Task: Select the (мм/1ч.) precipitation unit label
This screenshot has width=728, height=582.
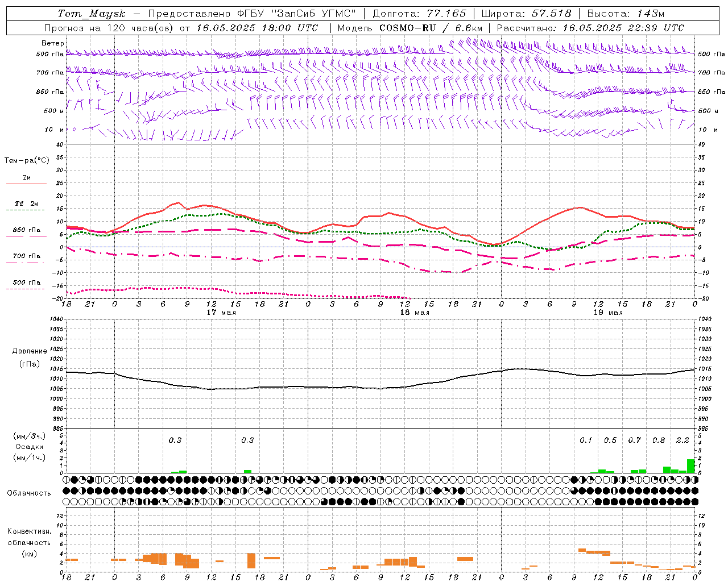Action: tap(29, 458)
